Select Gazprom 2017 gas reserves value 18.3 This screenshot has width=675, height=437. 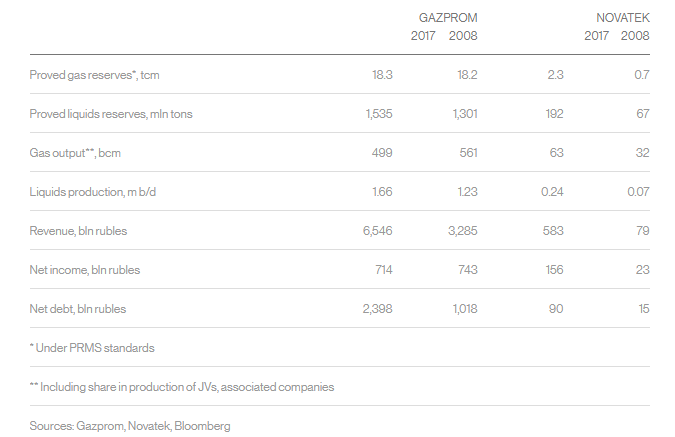tap(381, 75)
